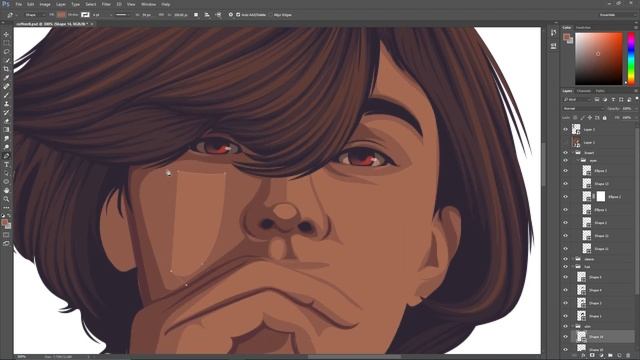Click the Path alignment icon in options bar
Image resolution: width=640 pixels, height=360 pixels.
207,15
